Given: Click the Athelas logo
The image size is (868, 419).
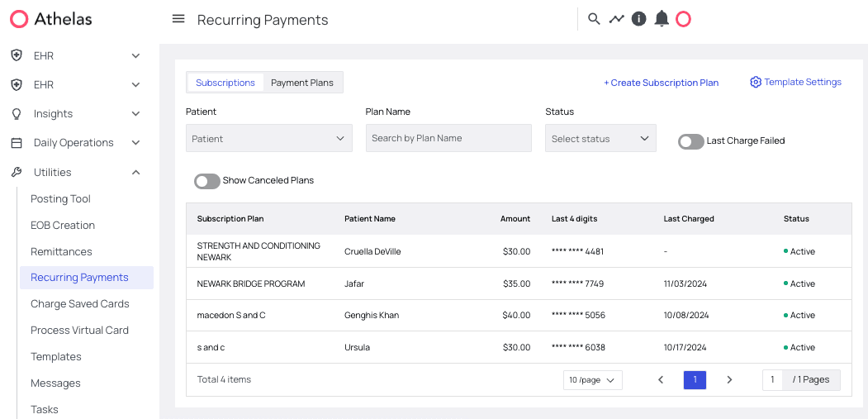Looking at the screenshot, I should click(50, 19).
